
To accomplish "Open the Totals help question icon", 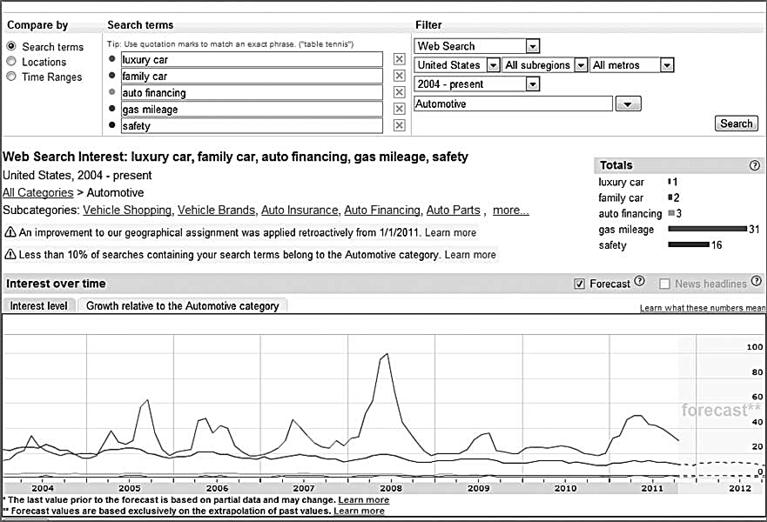I will [755, 165].
